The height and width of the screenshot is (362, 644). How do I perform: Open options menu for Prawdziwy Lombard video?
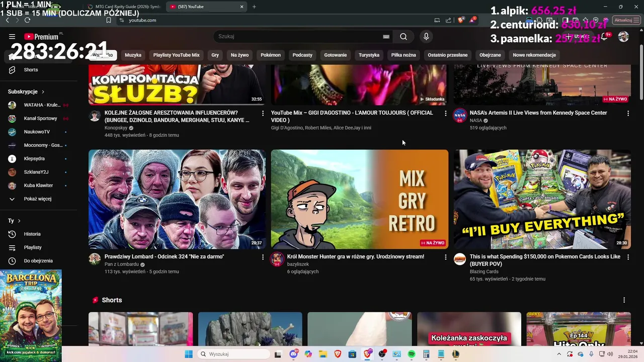pyautogui.click(x=263, y=257)
